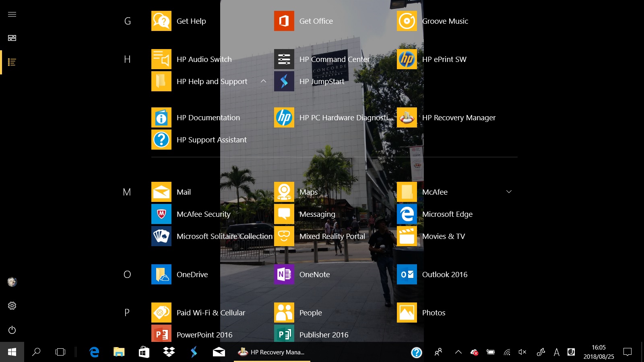This screenshot has width=644, height=362.
Task: Show hidden system tray icons
Action: [458, 352]
